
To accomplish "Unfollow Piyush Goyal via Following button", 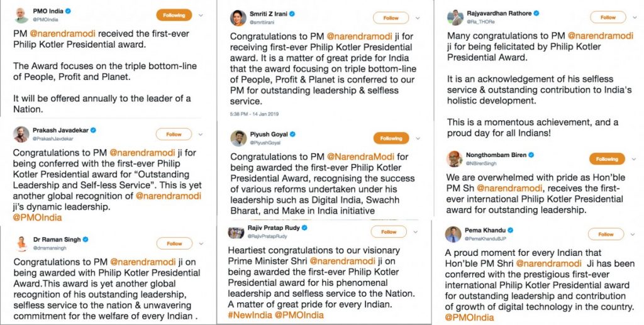I will click(391, 138).
